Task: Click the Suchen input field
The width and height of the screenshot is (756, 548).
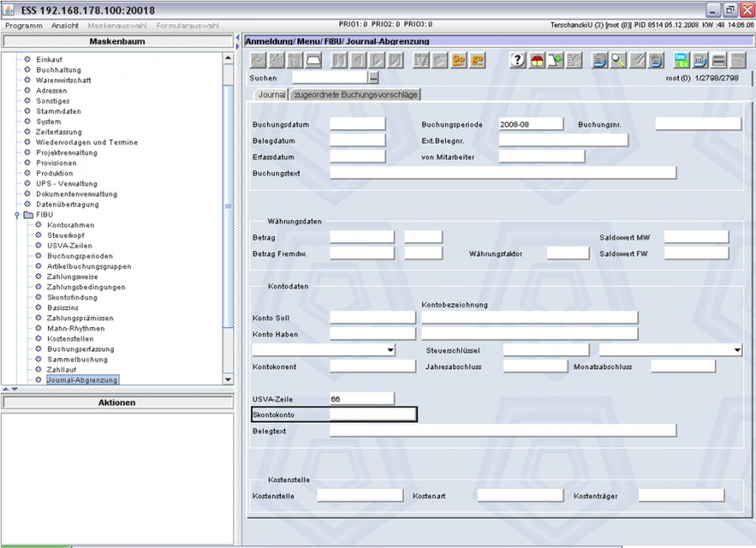Action: coord(330,77)
